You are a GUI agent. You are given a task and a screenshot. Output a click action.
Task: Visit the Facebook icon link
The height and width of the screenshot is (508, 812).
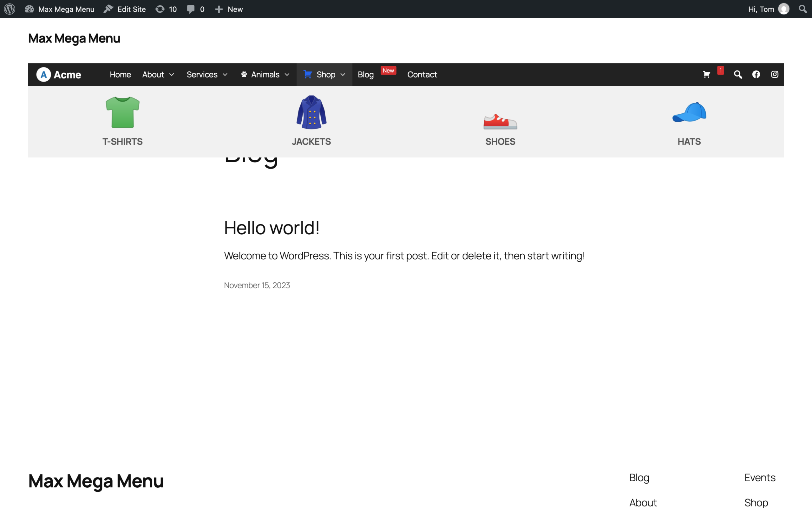pyautogui.click(x=756, y=74)
